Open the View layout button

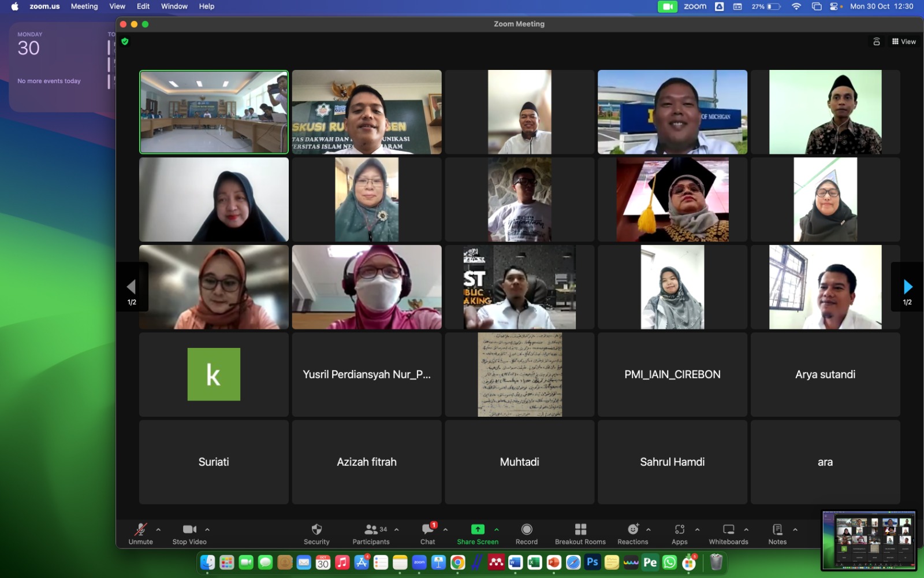(904, 42)
